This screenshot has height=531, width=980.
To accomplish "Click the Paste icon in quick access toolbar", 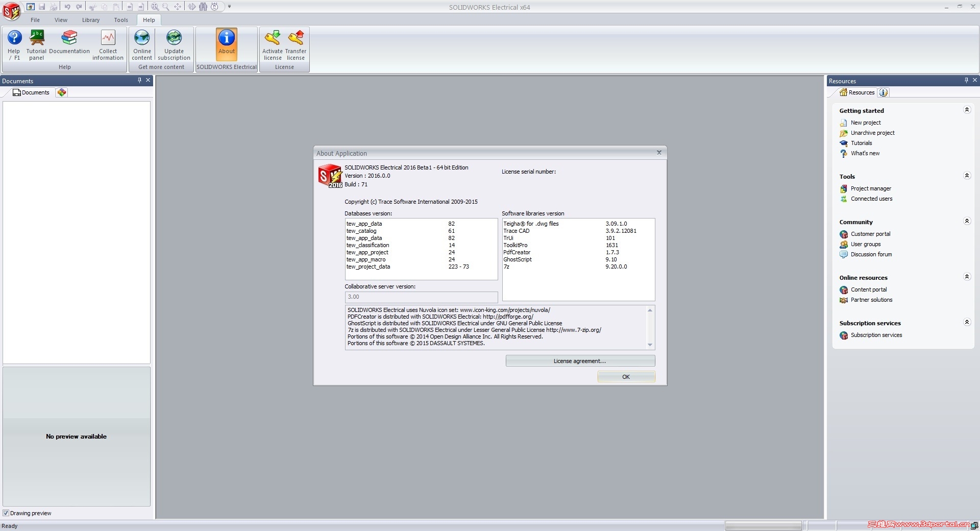I will click(x=116, y=7).
